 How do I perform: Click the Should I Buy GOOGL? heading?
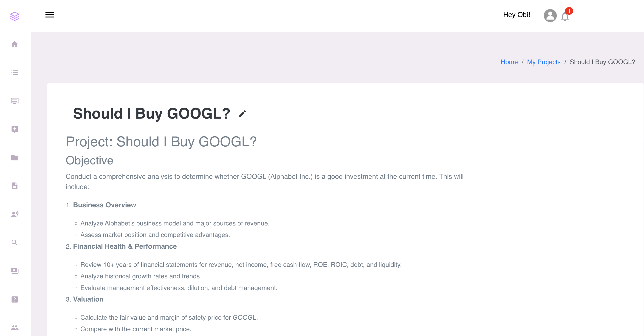tap(152, 114)
